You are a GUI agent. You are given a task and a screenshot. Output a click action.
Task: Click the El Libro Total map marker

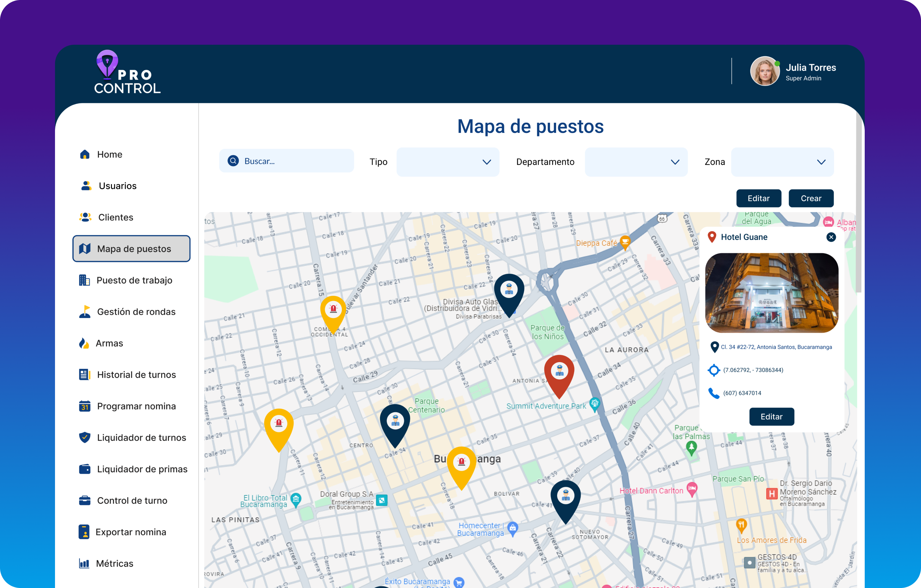coord(296,500)
